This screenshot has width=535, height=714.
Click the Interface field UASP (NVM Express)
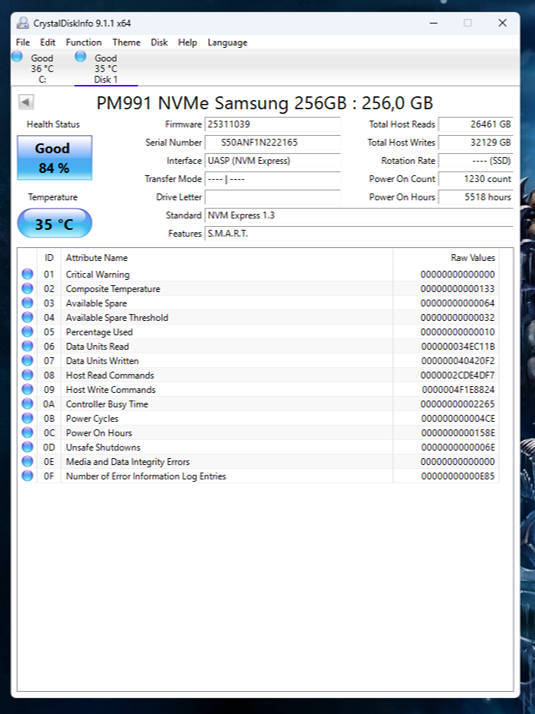(x=272, y=161)
